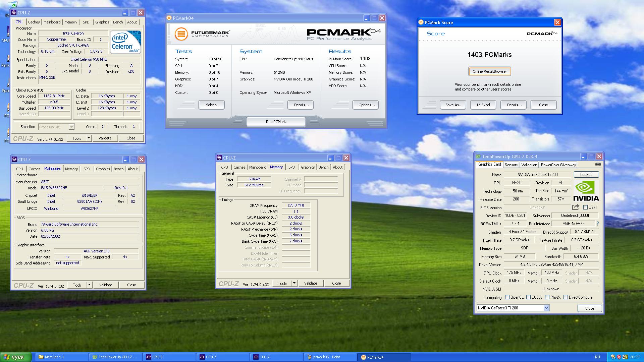
Task: Toggle the OpenCL checkbox
Action: tap(507, 297)
